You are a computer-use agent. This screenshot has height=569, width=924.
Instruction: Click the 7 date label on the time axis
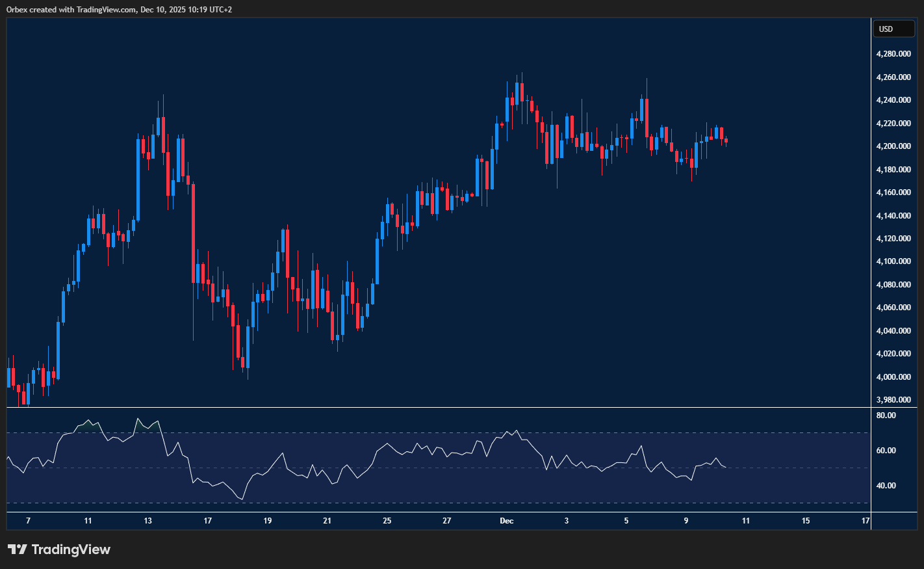[x=28, y=521]
